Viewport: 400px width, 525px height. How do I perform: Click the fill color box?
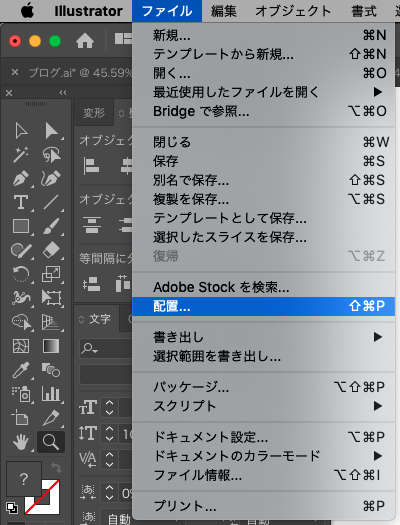point(23,479)
